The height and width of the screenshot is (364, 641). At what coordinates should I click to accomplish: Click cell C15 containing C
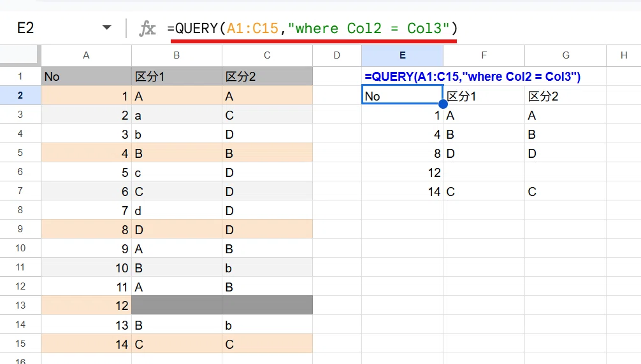click(267, 344)
